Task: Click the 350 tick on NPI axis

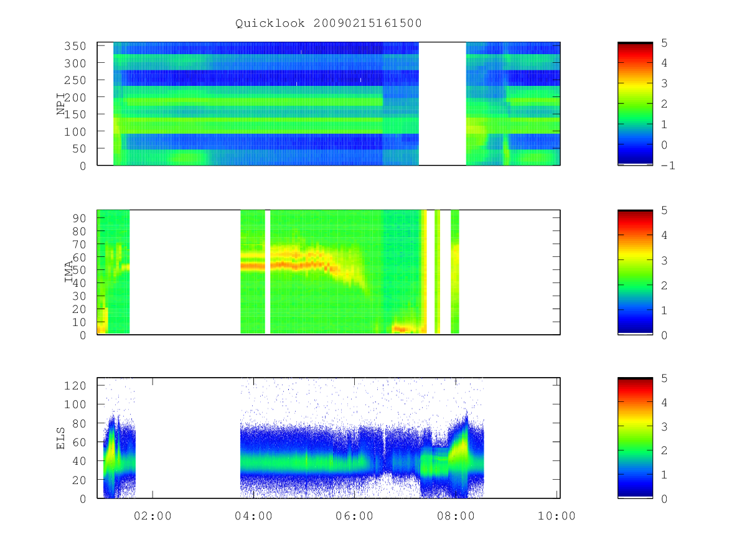Action: pos(77,46)
